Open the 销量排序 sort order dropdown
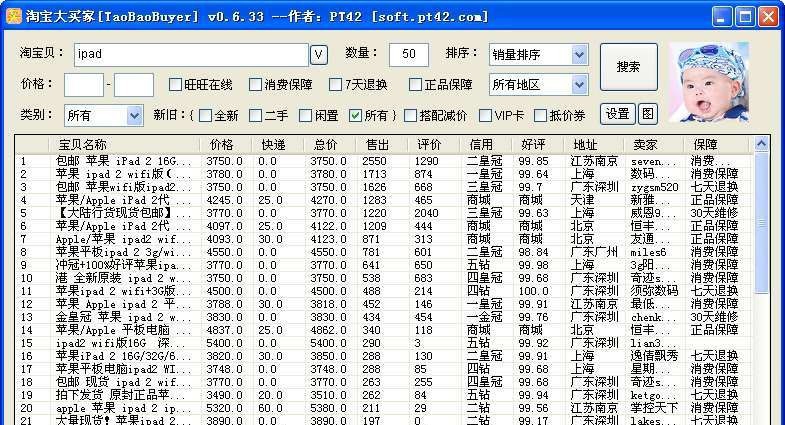This screenshot has width=785, height=425. coord(539,55)
